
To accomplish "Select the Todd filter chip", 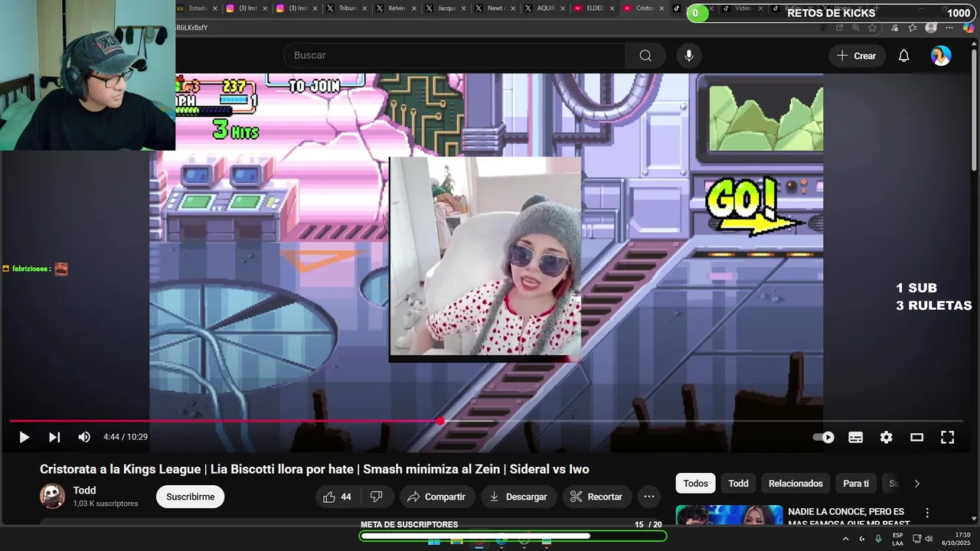I will [738, 484].
